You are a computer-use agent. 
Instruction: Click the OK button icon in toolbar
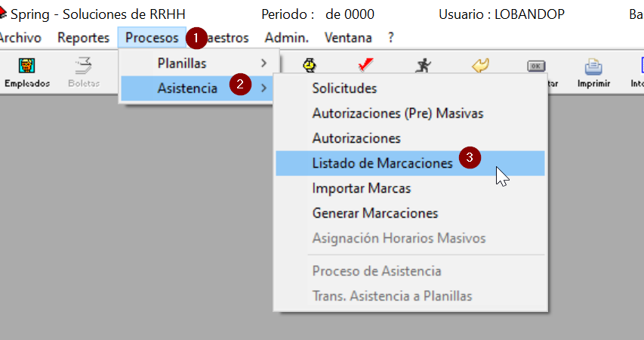(x=536, y=66)
